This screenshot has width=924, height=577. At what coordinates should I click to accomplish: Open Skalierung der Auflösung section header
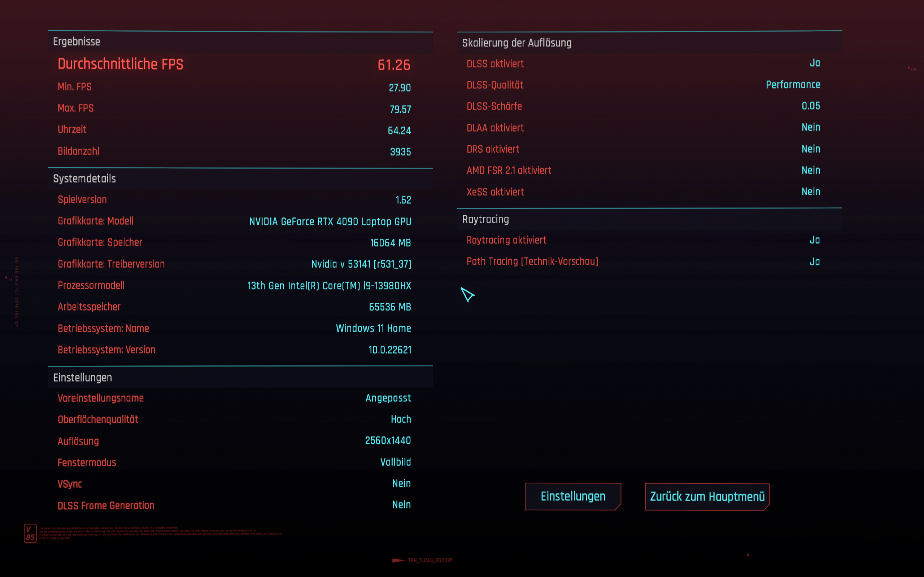click(517, 43)
